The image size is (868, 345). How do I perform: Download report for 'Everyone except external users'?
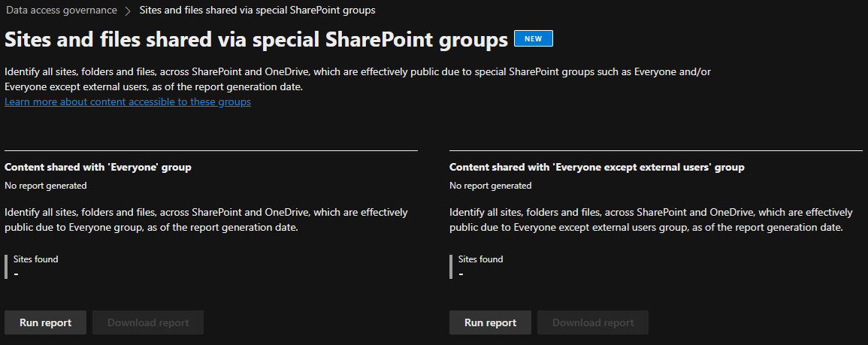coord(593,322)
